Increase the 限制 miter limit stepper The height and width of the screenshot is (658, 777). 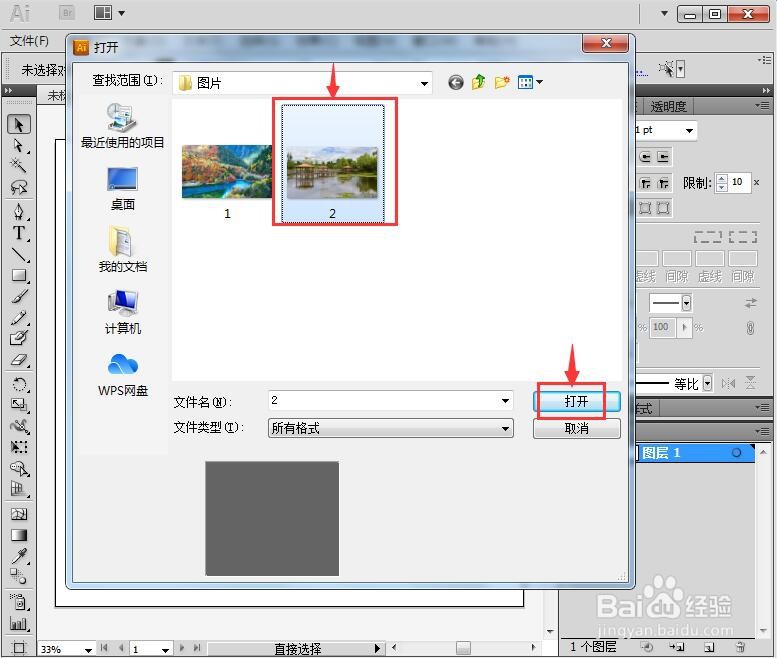(x=722, y=178)
